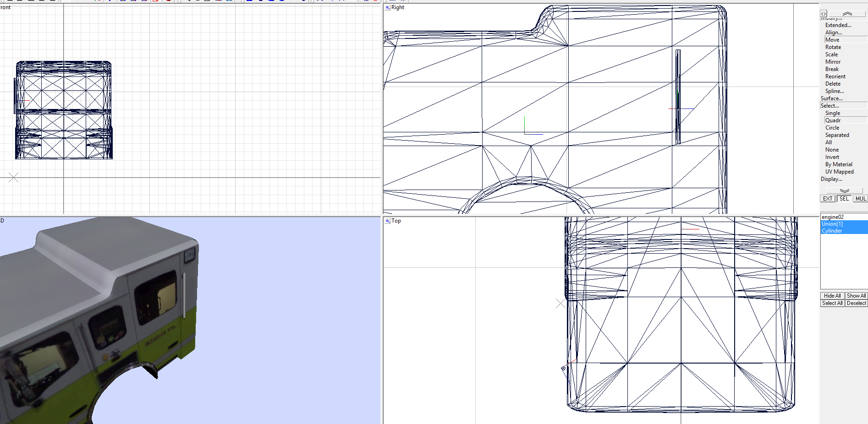
Task: Select Cylinder in the object list
Action: (832, 231)
